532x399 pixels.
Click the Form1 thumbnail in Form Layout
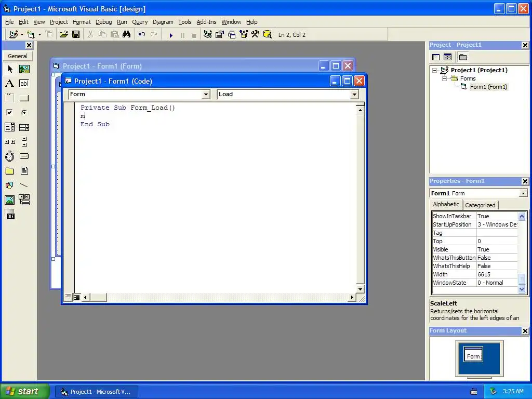[473, 354]
